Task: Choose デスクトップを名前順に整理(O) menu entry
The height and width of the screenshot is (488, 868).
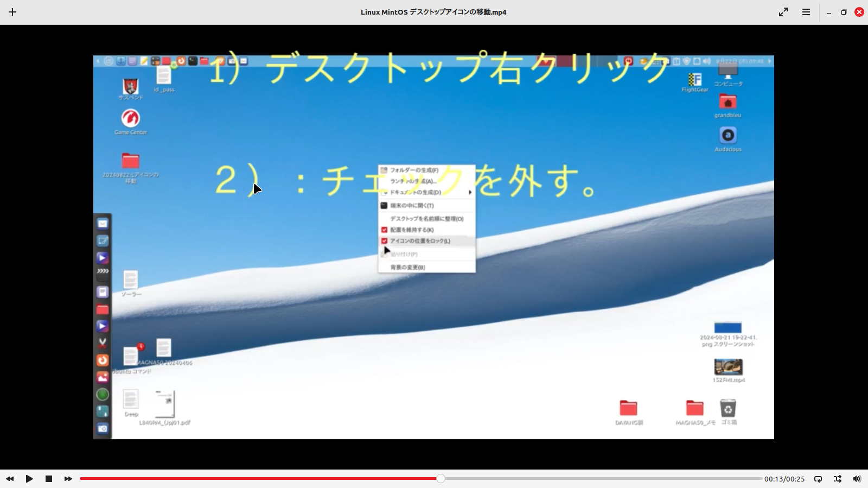Action: pos(426,219)
